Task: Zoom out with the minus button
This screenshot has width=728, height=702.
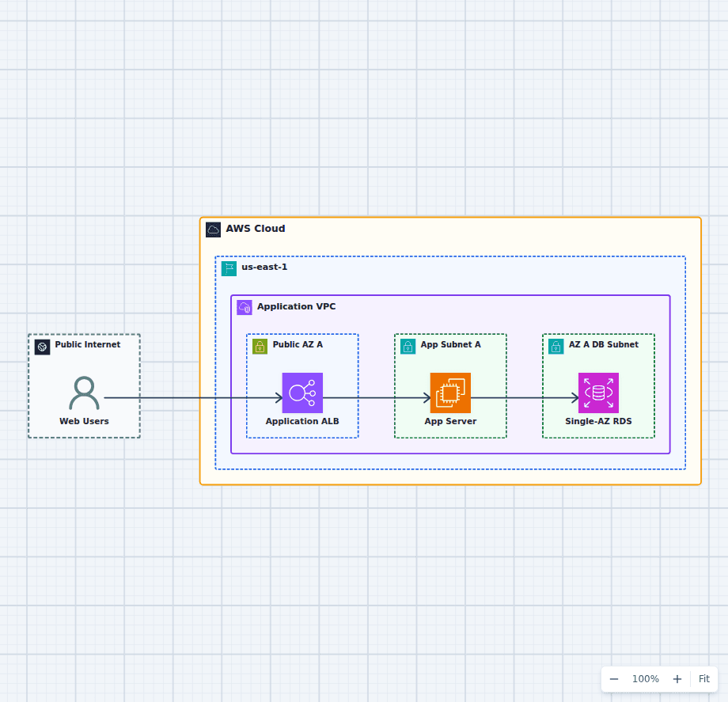Action: (x=614, y=679)
